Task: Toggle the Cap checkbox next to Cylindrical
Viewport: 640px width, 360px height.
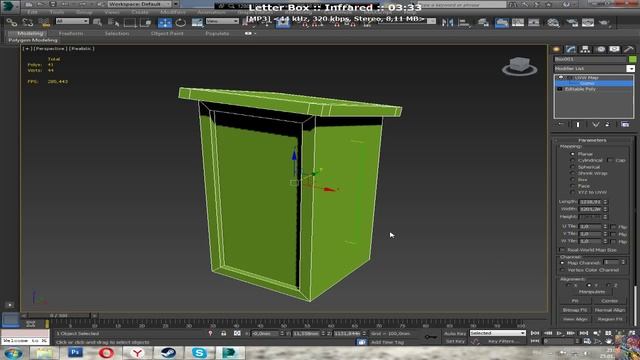Action: click(x=609, y=160)
